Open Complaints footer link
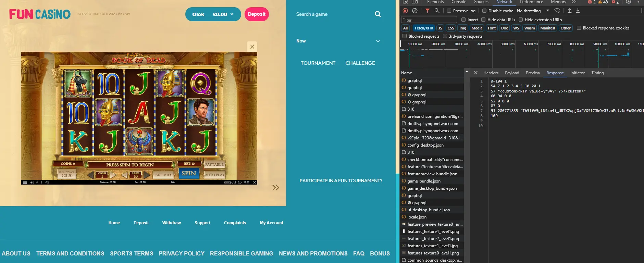This screenshot has height=263, width=644. (x=235, y=223)
